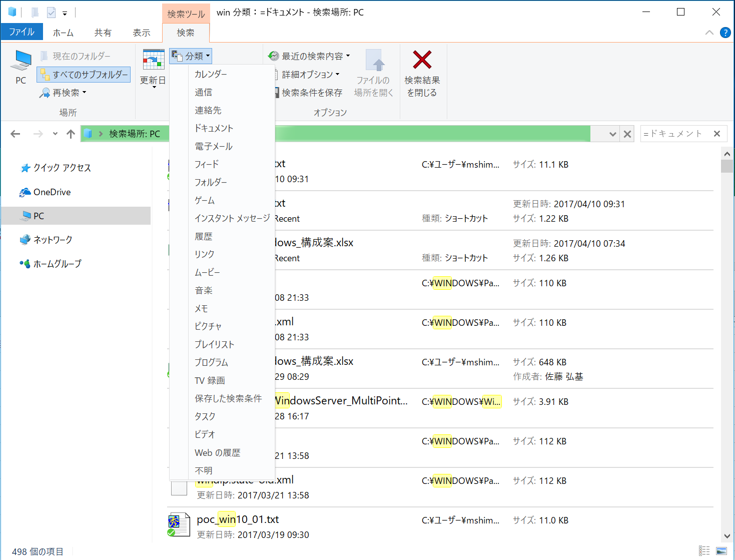
Task: Choose TV 録画 from the 分類 menu
Action: tap(222, 380)
